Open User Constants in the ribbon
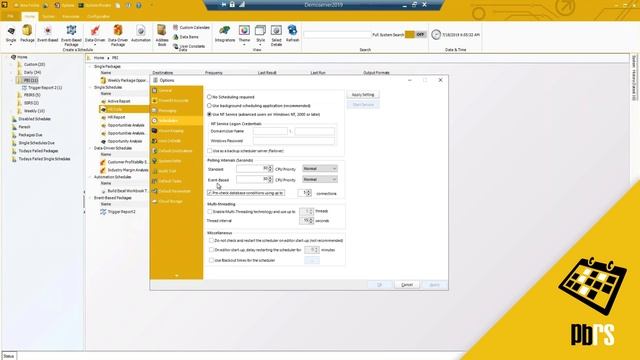 point(189,46)
